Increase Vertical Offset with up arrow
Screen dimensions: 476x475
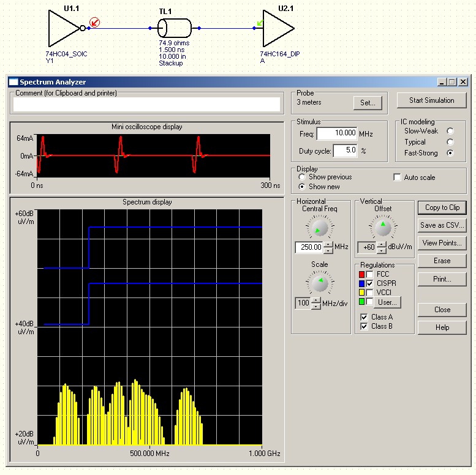pyautogui.click(x=382, y=244)
